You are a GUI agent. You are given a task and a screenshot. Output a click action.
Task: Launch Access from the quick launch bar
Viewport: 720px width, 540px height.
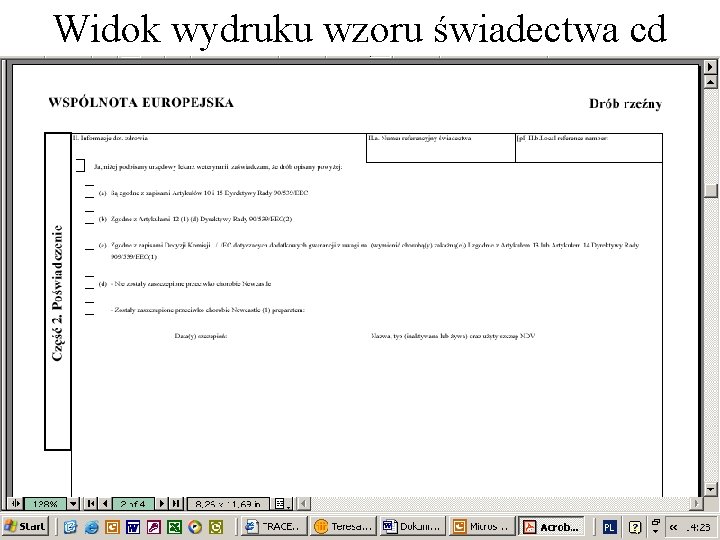(x=153, y=527)
